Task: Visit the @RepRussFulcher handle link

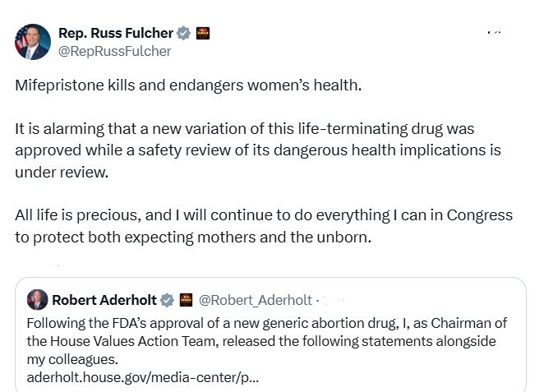Action: click(114, 51)
